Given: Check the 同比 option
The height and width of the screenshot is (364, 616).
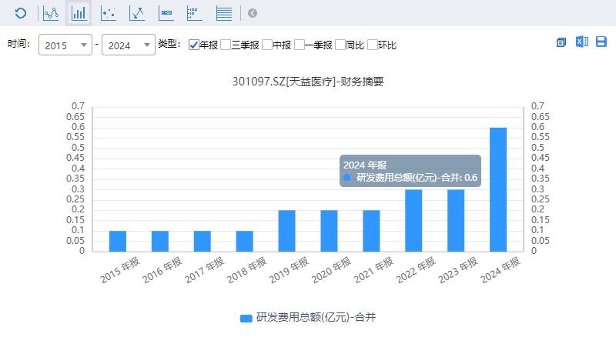Looking at the screenshot, I should click(340, 45).
